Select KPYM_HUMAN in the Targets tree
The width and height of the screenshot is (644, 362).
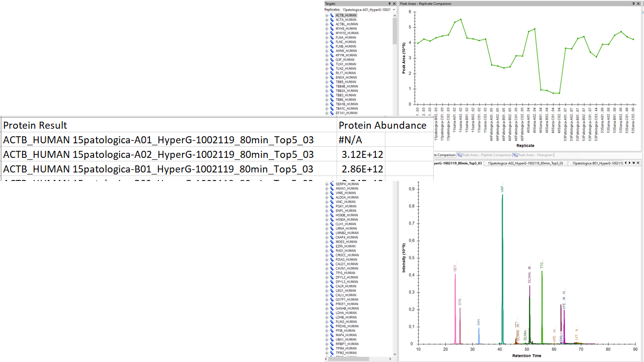coord(346,55)
